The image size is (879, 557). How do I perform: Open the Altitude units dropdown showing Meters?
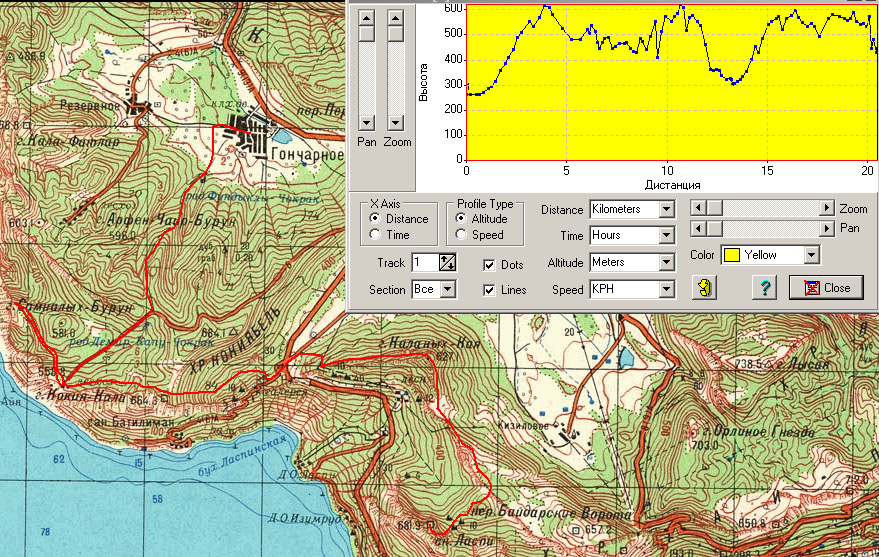[666, 262]
